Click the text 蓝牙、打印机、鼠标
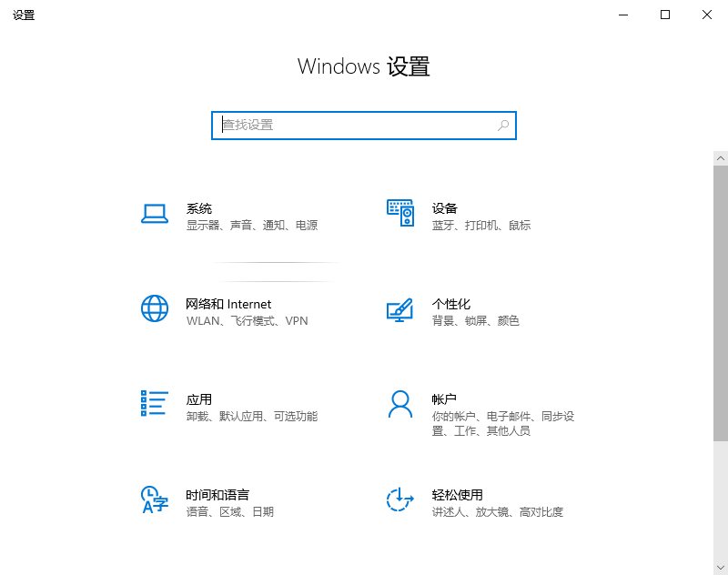This screenshot has height=575, width=728. (x=481, y=226)
